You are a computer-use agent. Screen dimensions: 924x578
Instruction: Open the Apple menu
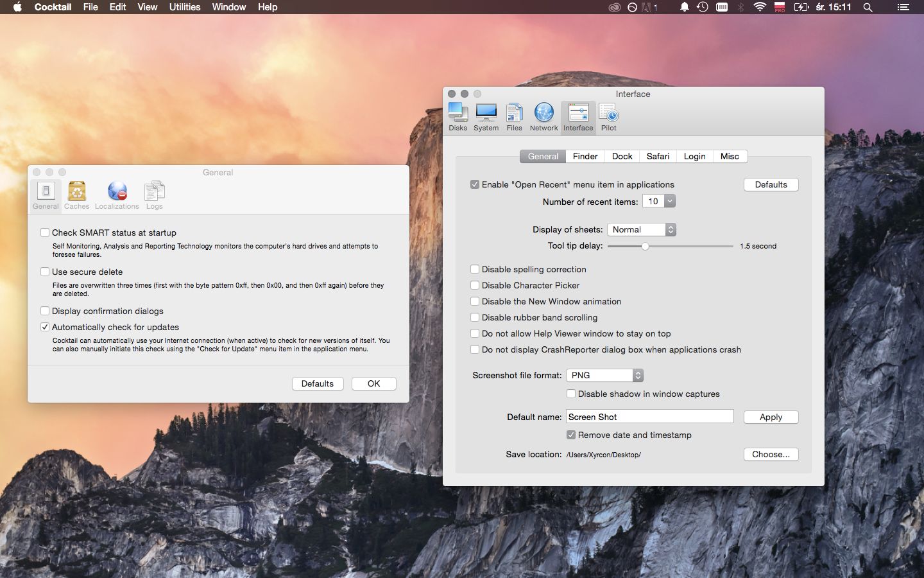pos(17,7)
